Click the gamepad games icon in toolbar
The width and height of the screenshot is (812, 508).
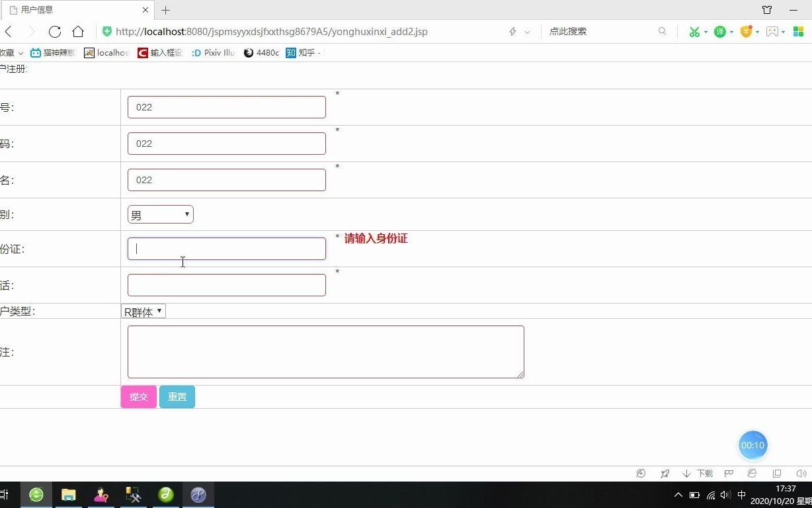click(x=772, y=31)
